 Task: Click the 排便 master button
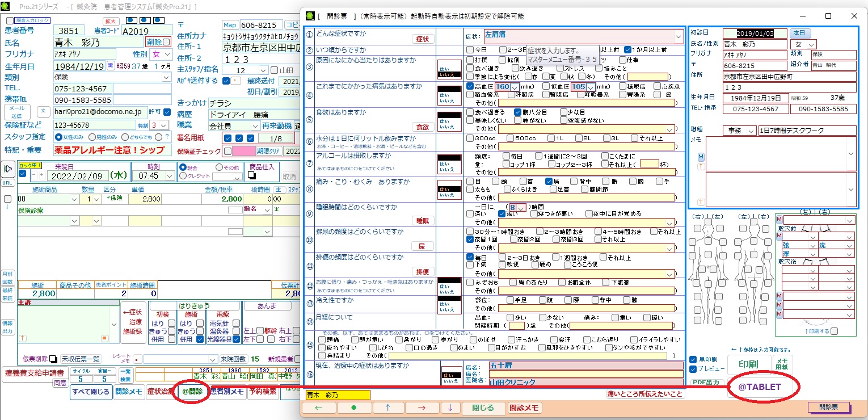click(423, 272)
